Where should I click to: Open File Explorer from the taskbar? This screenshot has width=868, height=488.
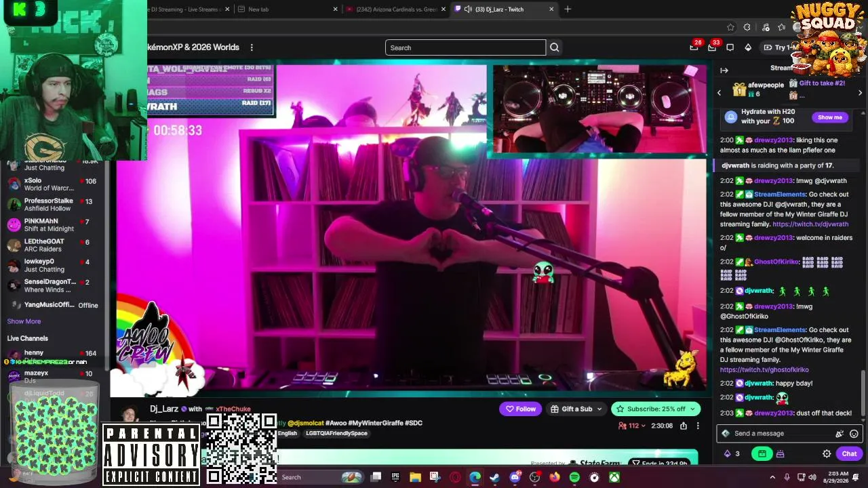coord(415,477)
